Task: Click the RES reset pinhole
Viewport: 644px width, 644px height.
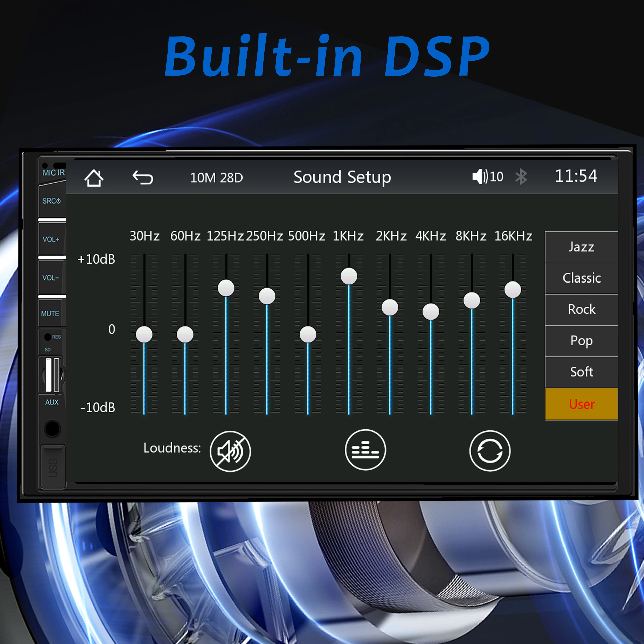Action: [x=48, y=337]
